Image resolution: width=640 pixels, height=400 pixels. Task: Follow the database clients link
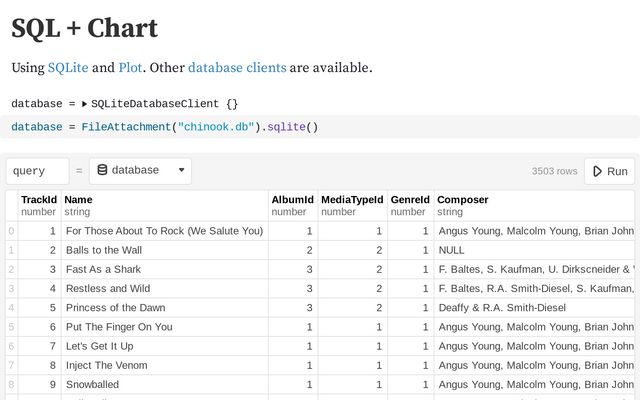pyautogui.click(x=236, y=68)
